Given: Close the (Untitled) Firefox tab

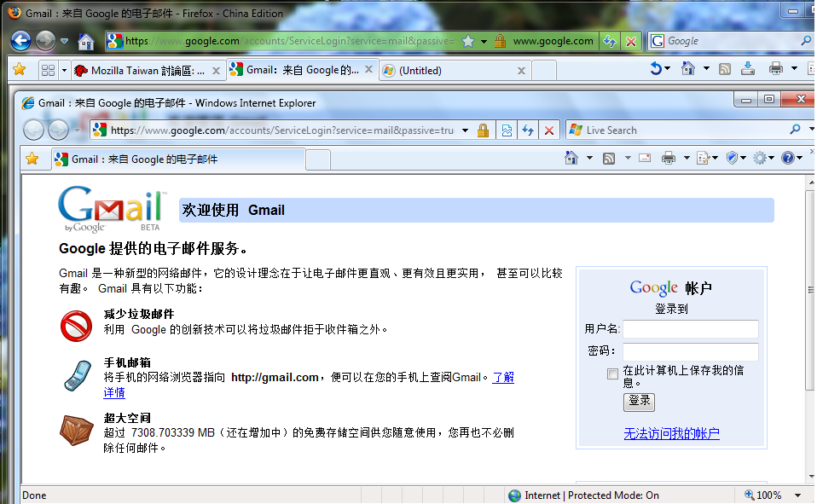Looking at the screenshot, I should click(x=521, y=71).
